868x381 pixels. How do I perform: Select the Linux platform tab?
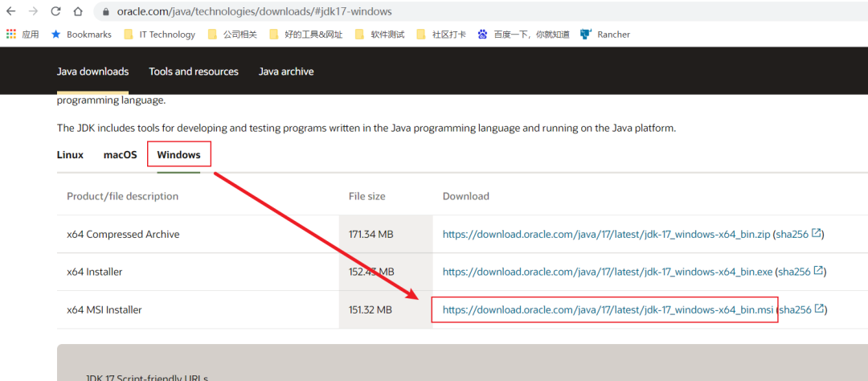(70, 154)
